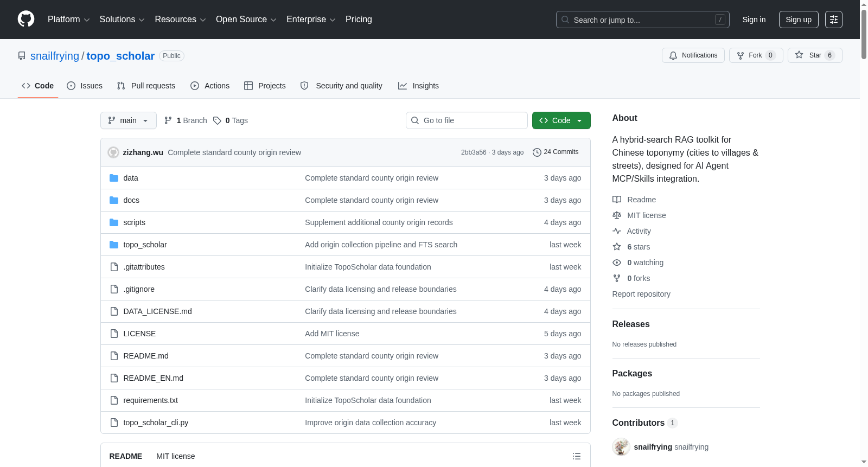Open the snailfrying contributor avatar
The image size is (868, 467).
(621, 447)
